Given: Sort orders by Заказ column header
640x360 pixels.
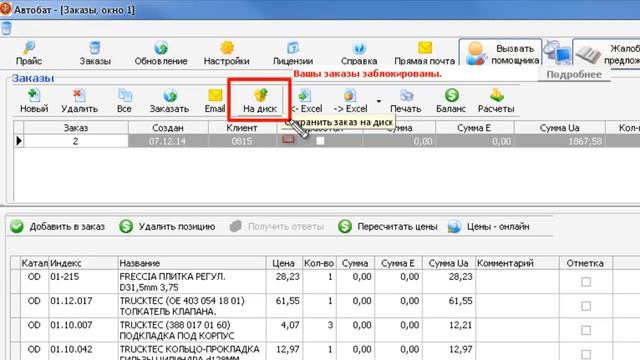Looking at the screenshot, I should point(76,128).
